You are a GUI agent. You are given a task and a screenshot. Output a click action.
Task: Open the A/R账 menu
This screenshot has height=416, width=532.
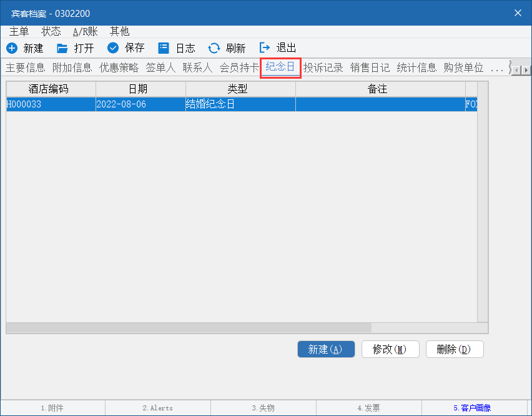[x=85, y=31]
